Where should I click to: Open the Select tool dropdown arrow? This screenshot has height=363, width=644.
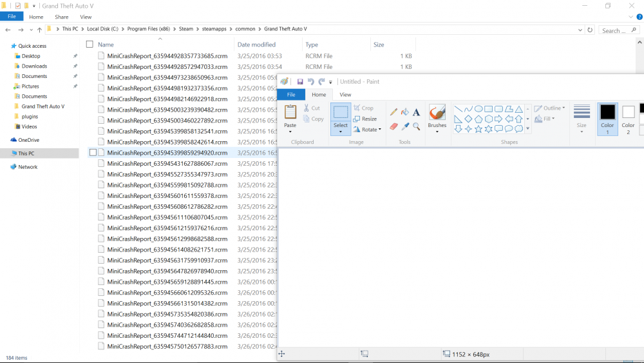coord(341,132)
